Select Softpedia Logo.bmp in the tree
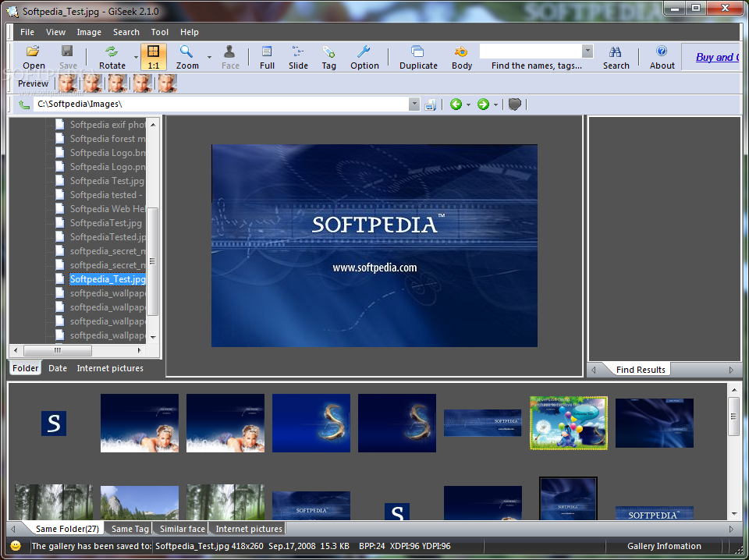Viewport: 749px width, 560px height. pos(108,153)
